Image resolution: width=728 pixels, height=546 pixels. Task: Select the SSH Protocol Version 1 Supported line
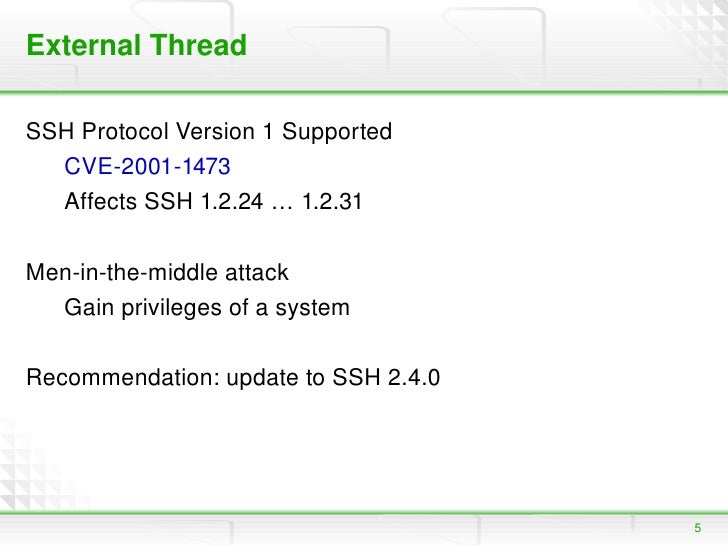coord(209,131)
